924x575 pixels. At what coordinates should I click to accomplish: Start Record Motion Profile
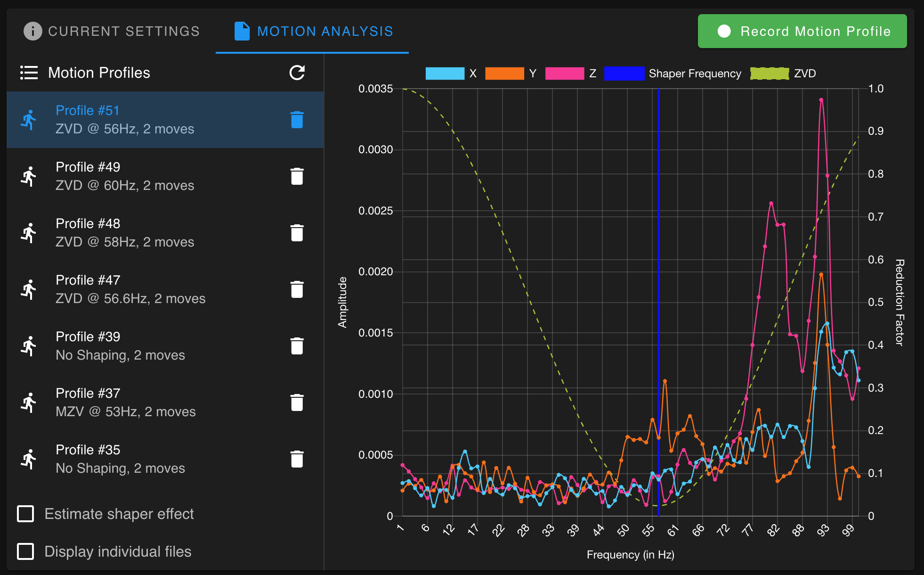[x=802, y=31]
